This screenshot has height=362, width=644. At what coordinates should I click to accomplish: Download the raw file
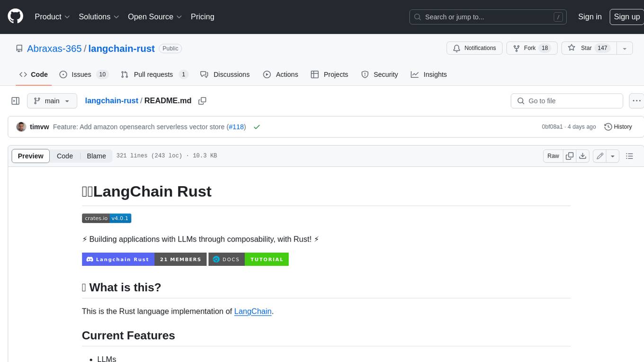(583, 156)
